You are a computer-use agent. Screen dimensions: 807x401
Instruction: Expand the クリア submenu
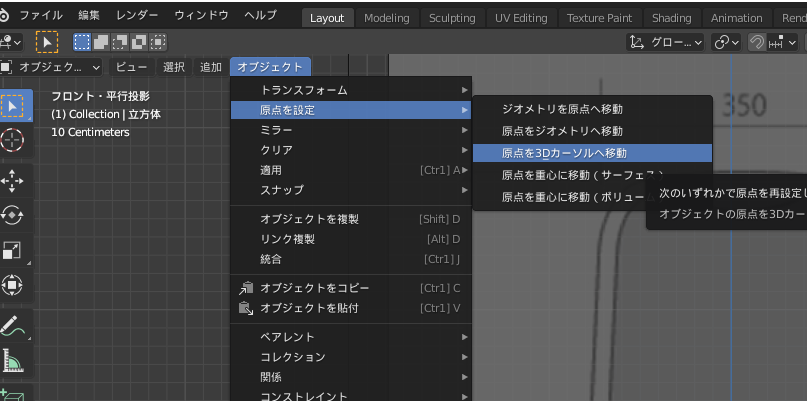[350, 150]
